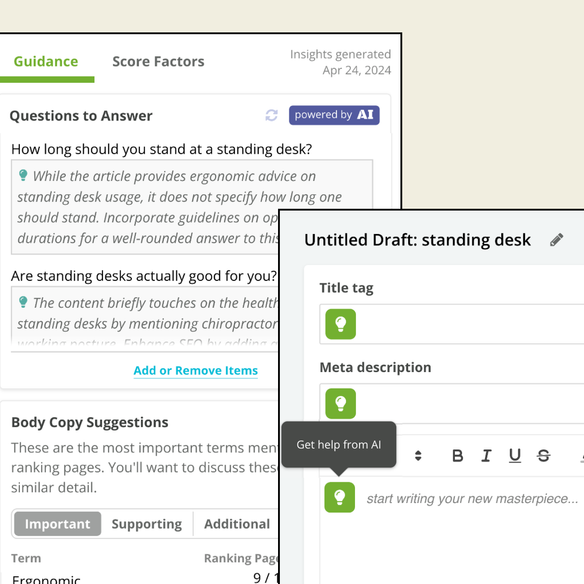Refresh the Questions to Answer section

[x=271, y=115]
